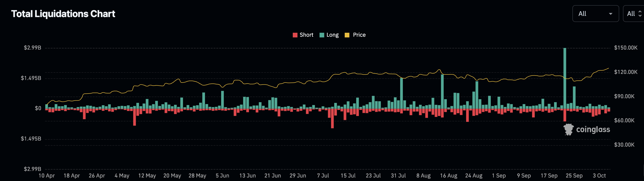The image size is (644, 181).
Task: Open the first All dropdown menu
Action: 595,14
